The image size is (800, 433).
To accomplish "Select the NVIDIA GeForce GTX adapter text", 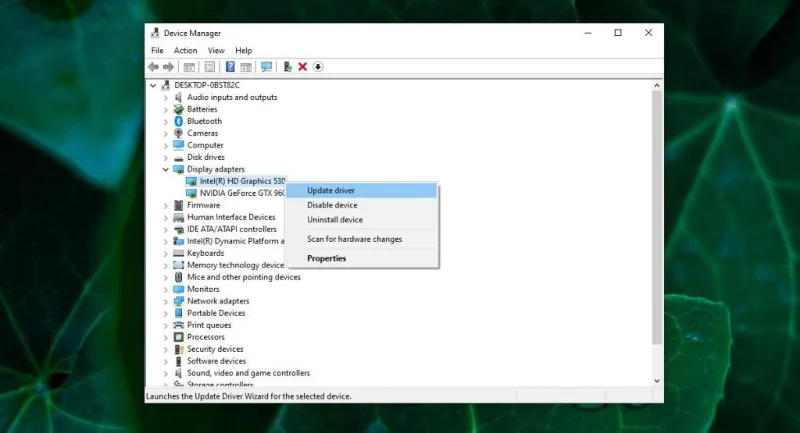I will tap(242, 193).
